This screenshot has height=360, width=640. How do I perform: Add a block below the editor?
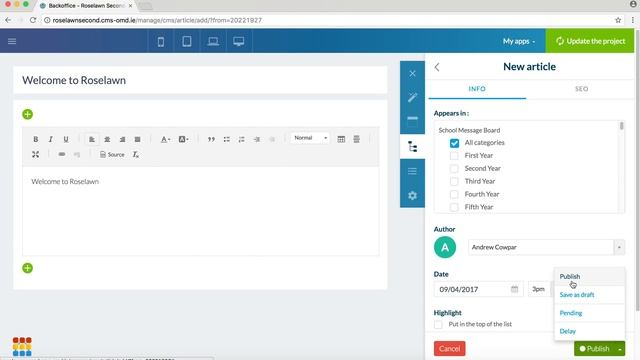click(27, 268)
